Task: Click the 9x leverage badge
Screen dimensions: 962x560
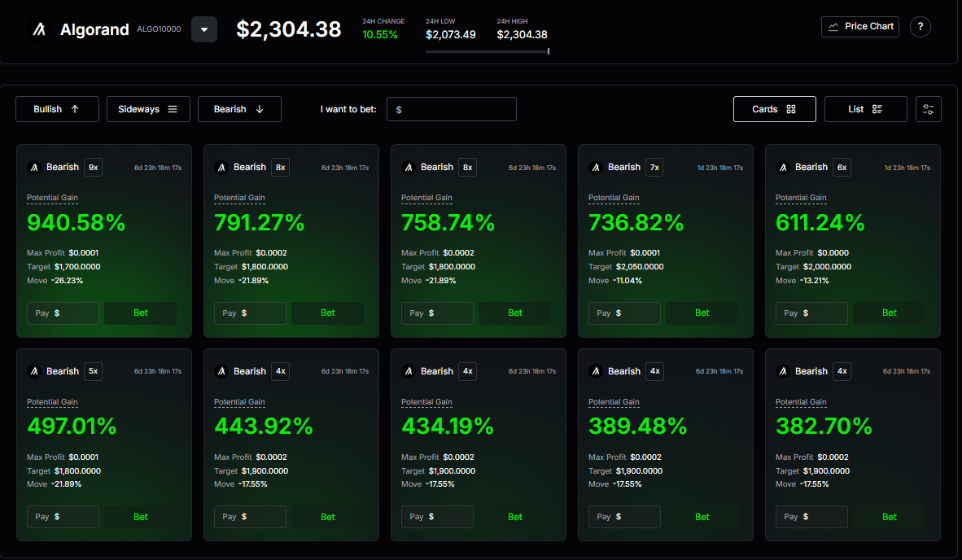Action: (94, 168)
